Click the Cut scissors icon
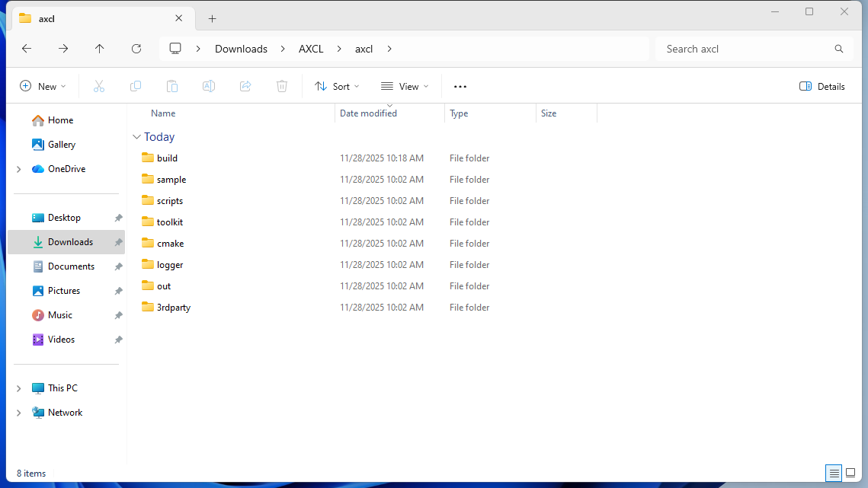Image resolution: width=868 pixels, height=488 pixels. click(99, 87)
